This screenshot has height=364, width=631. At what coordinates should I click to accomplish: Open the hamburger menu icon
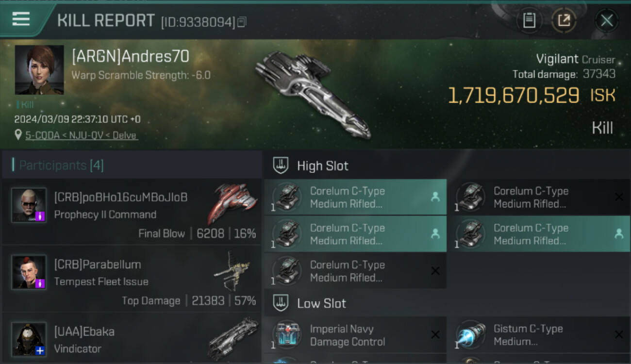21,19
